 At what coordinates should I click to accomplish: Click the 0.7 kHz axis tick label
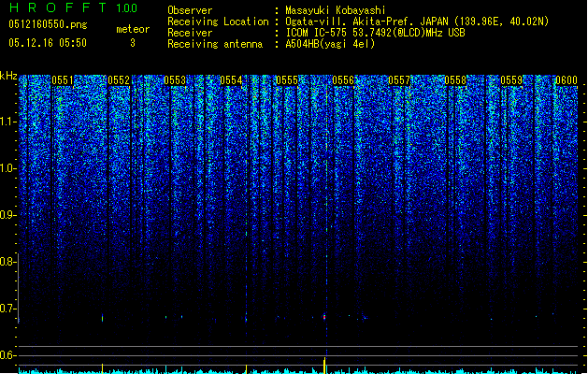point(8,309)
